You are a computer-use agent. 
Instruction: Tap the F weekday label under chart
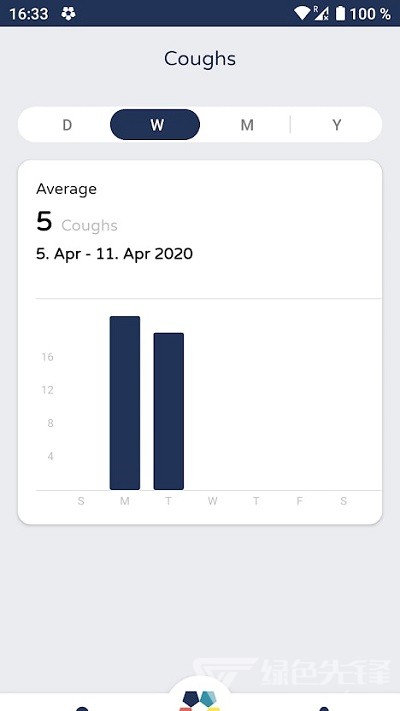[x=299, y=501]
